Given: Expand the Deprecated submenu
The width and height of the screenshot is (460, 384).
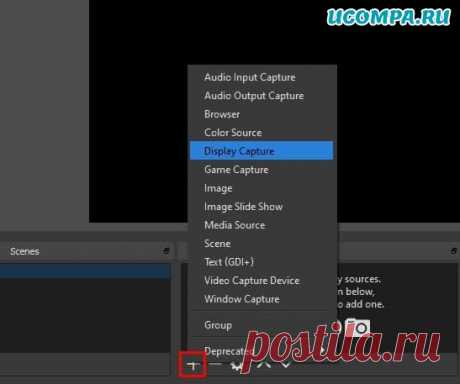Looking at the screenshot, I should click(261, 351).
